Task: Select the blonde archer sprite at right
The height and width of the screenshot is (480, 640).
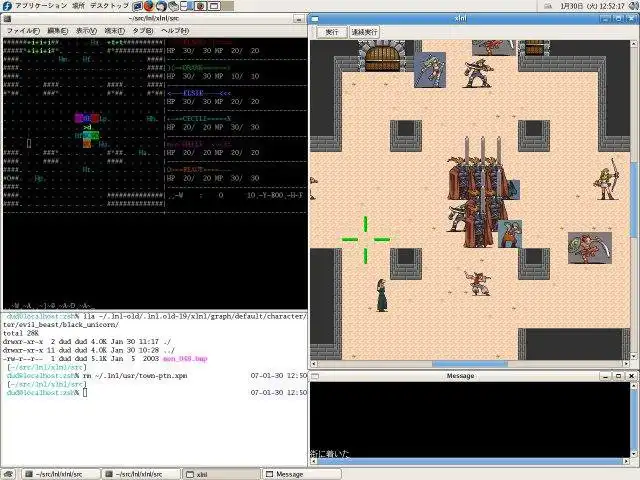Action: 607,179
